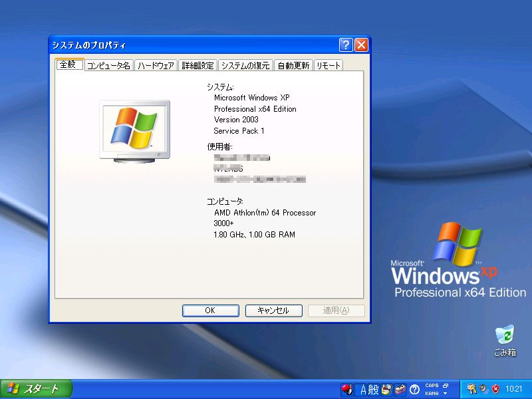Image resolution: width=532 pixels, height=399 pixels.
Task: Click the 'AMD Athlon(tm) 64 Processor' text
Action: coord(265,213)
